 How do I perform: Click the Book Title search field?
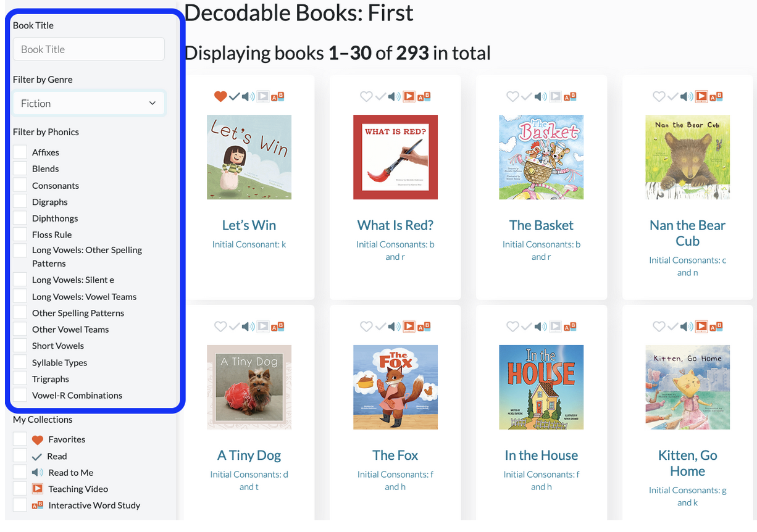coord(89,49)
